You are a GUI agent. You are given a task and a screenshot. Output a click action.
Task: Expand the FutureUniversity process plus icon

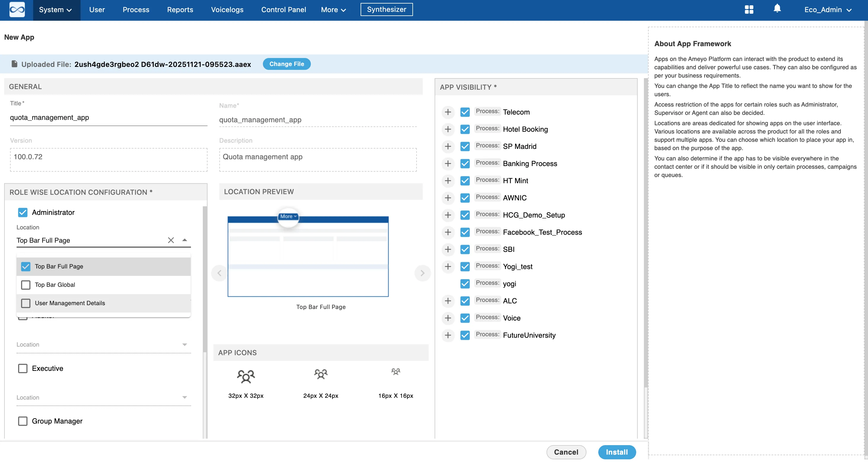point(448,335)
